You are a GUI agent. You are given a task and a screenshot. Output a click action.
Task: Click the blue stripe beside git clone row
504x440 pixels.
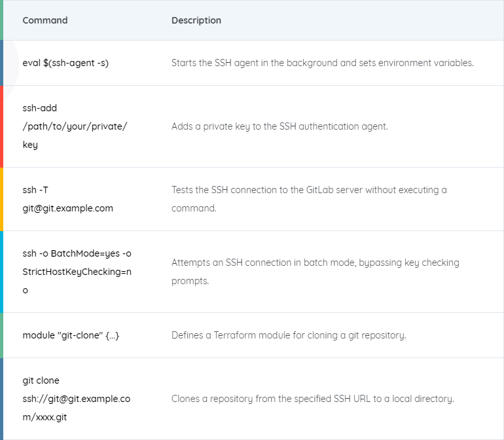coord(1,399)
